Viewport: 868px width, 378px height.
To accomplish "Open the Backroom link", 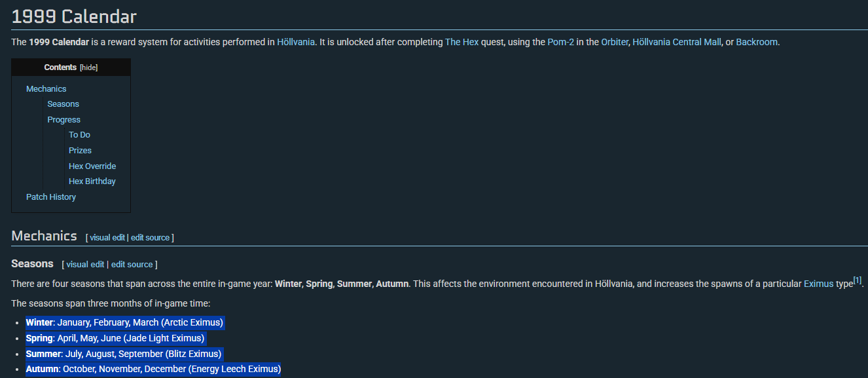I will (757, 42).
